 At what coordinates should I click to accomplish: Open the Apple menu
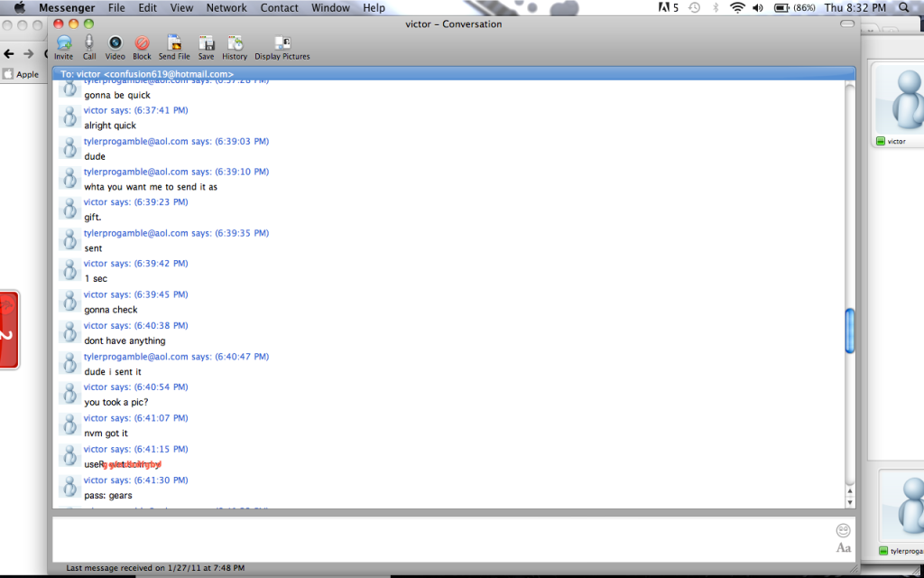(x=20, y=7)
